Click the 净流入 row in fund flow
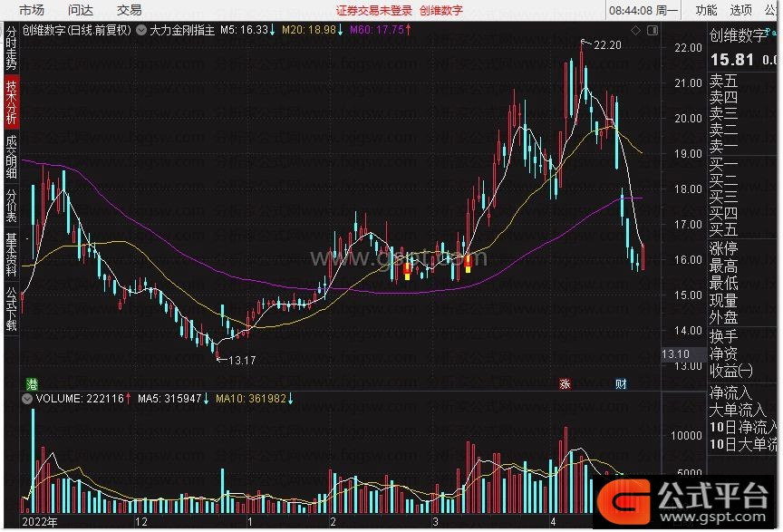783x532 pixels. 730,393
